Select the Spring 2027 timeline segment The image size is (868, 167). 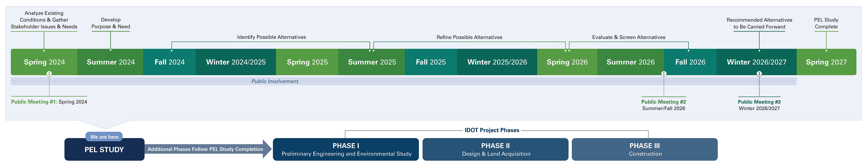click(826, 62)
